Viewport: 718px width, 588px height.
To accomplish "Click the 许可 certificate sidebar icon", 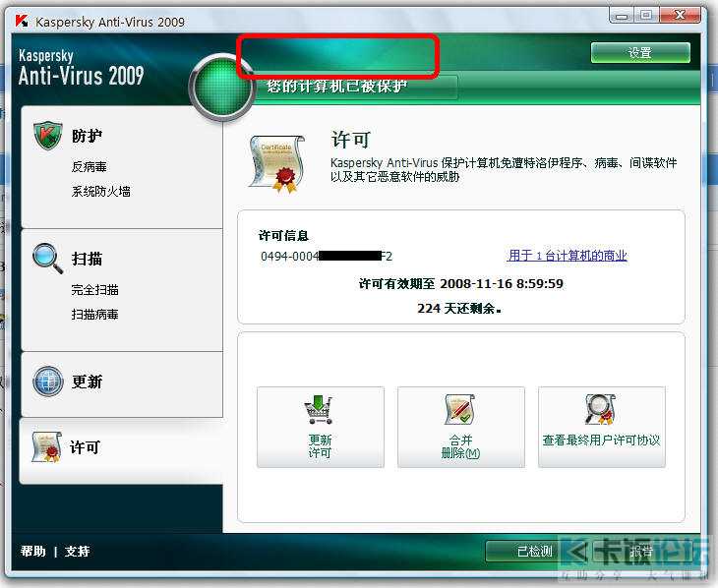I will (x=46, y=446).
